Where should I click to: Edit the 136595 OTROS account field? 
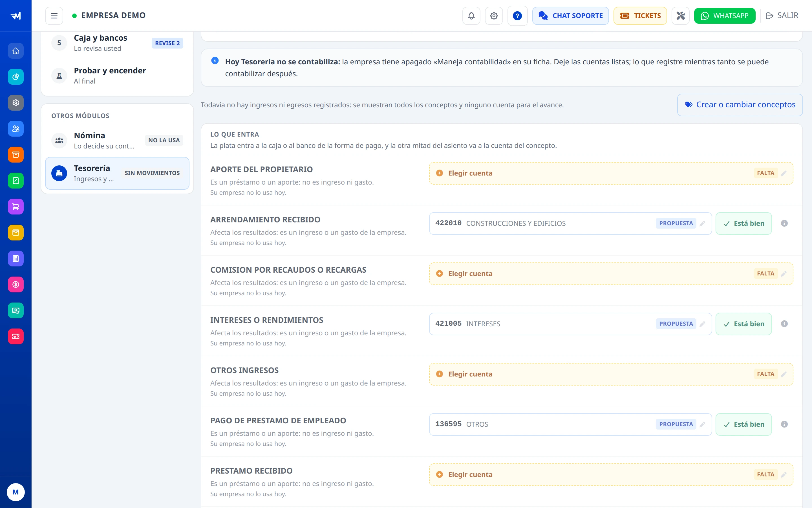pyautogui.click(x=570, y=424)
